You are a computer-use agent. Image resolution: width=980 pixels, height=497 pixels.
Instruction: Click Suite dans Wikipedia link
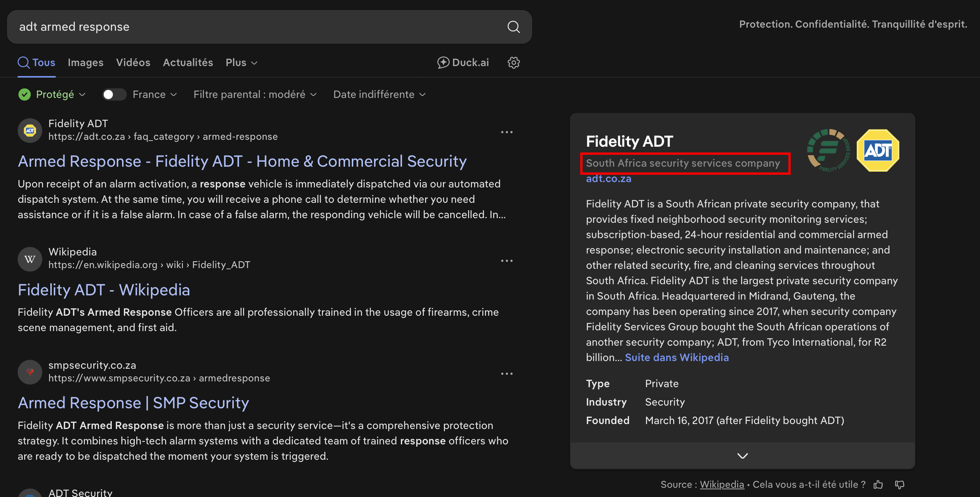pyautogui.click(x=677, y=358)
